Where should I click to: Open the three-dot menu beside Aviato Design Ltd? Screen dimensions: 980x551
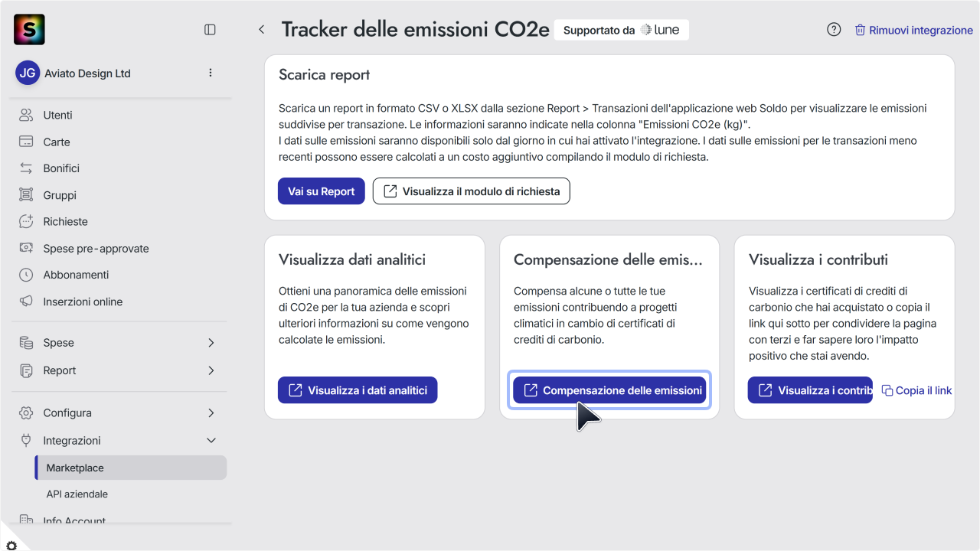(x=211, y=73)
